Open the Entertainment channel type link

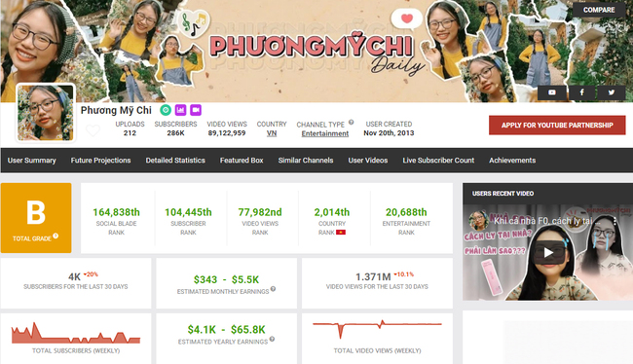pos(325,133)
